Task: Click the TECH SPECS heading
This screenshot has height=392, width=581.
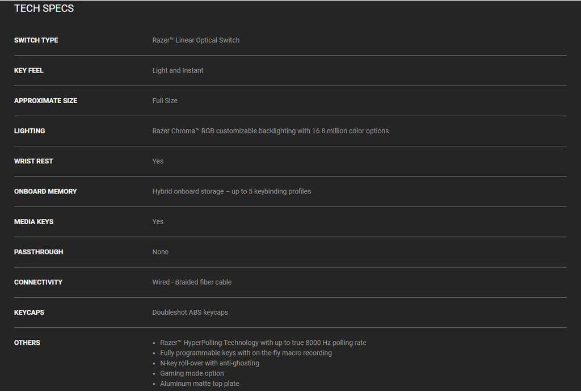Action: click(x=44, y=9)
